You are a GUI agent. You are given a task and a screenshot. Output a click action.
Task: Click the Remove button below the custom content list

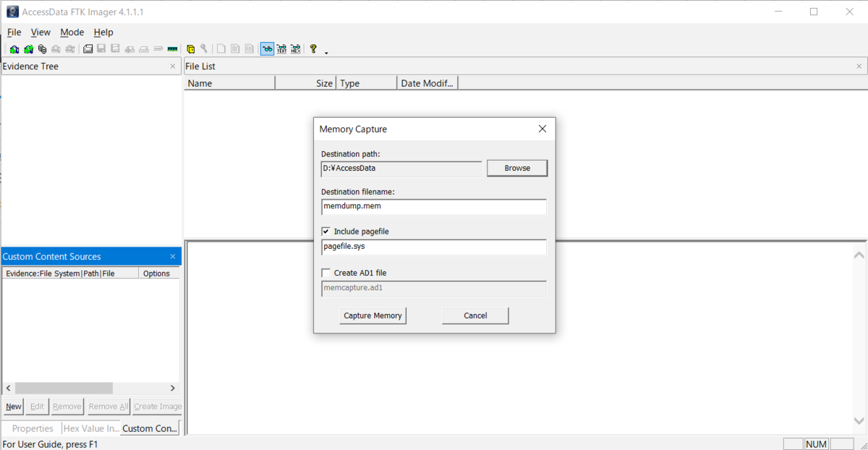click(x=67, y=407)
